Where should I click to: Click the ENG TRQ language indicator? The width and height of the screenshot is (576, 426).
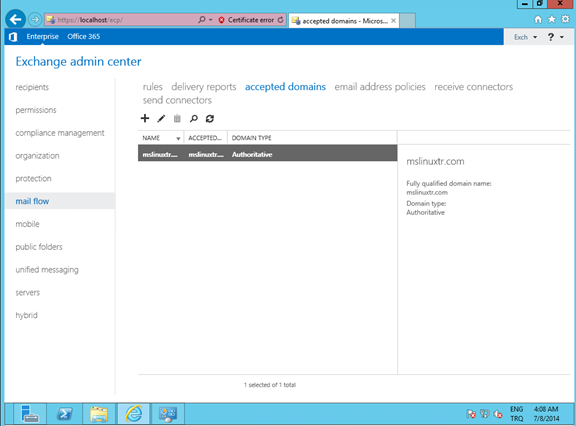pyautogui.click(x=516, y=414)
